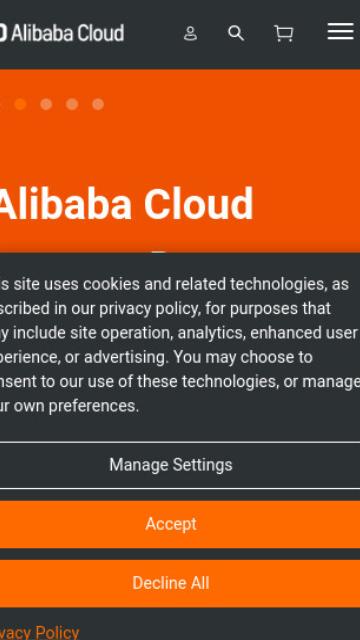360x640 pixels.
Task: Jump to the last carousel dot
Action: coord(98,104)
